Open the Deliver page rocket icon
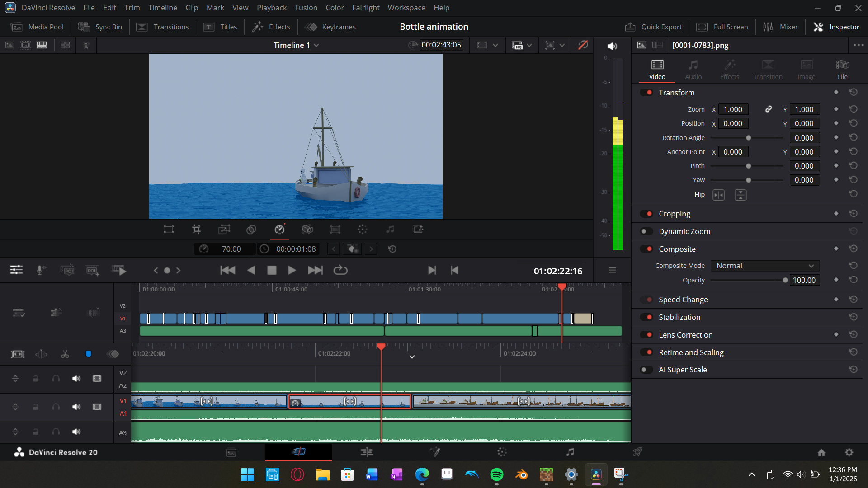 coord(637,452)
